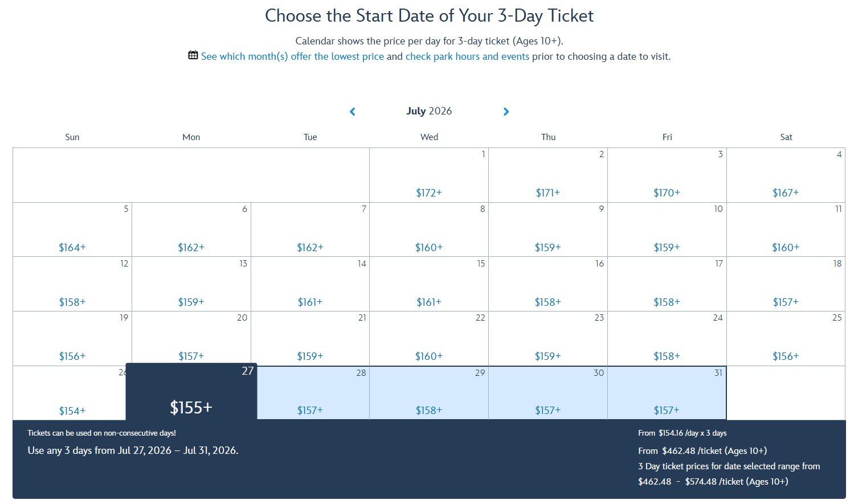The height and width of the screenshot is (504, 850).
Task: Select July 8 on the calendar
Action: point(429,230)
